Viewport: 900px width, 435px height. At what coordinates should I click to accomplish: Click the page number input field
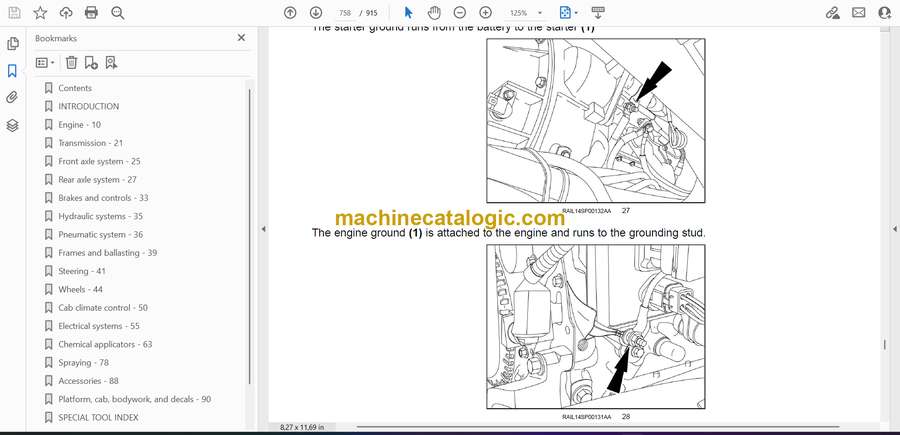coord(346,13)
